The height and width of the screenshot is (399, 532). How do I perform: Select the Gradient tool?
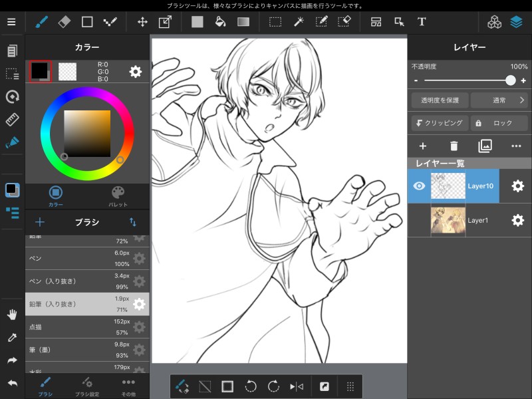(243, 22)
